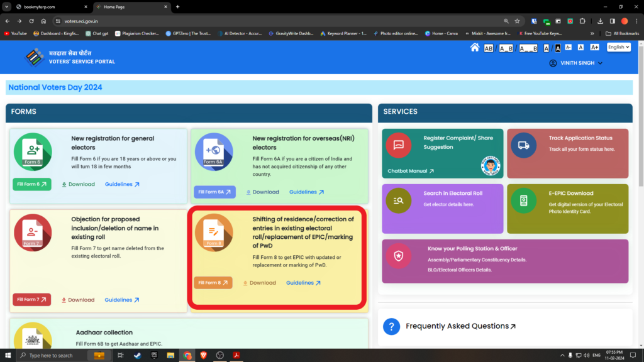Click the Fill Form 8 button

(x=213, y=283)
